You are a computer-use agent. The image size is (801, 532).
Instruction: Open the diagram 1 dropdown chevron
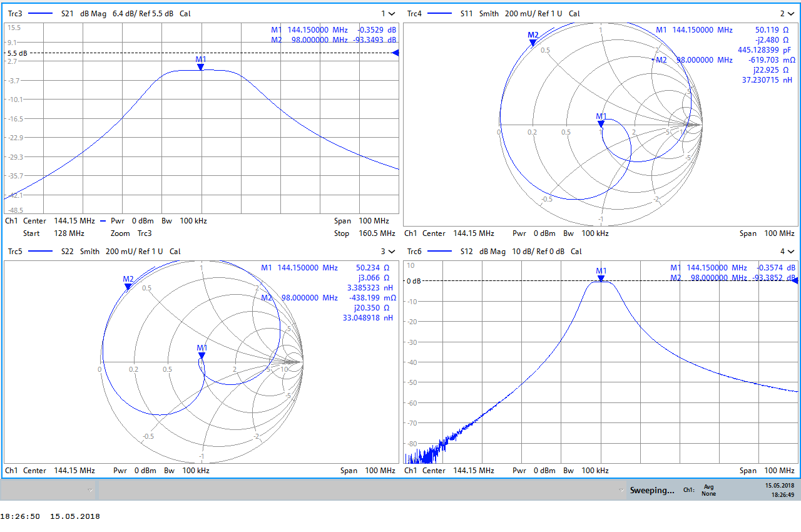pyautogui.click(x=392, y=14)
